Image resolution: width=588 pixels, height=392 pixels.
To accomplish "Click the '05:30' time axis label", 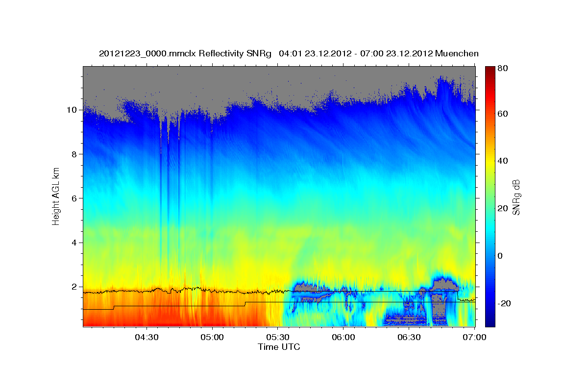I will point(278,337).
